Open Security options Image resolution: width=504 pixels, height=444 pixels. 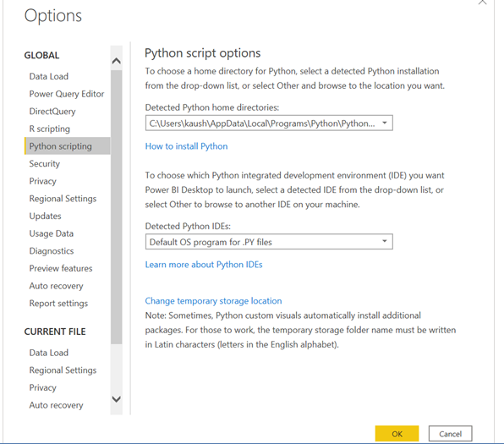44,164
